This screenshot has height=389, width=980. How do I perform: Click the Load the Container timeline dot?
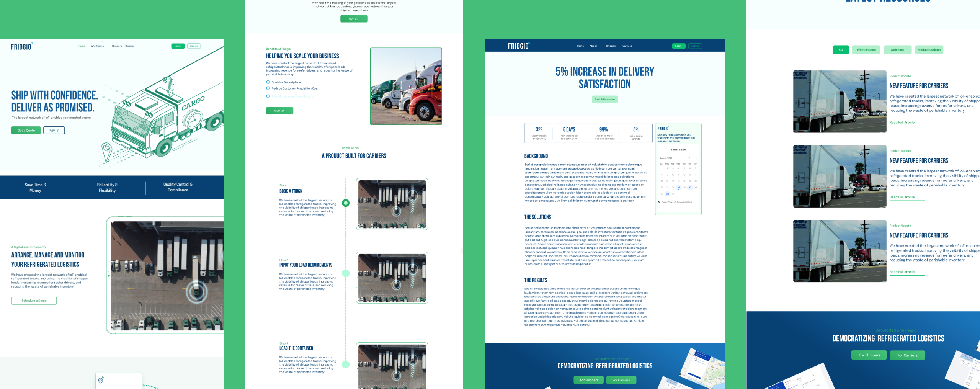(x=346, y=364)
